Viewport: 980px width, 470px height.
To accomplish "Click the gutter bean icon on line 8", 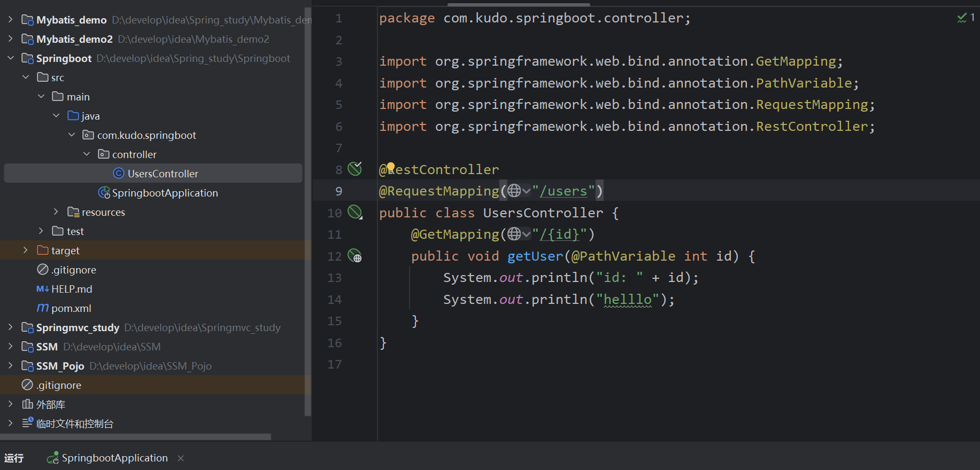I will (x=355, y=169).
